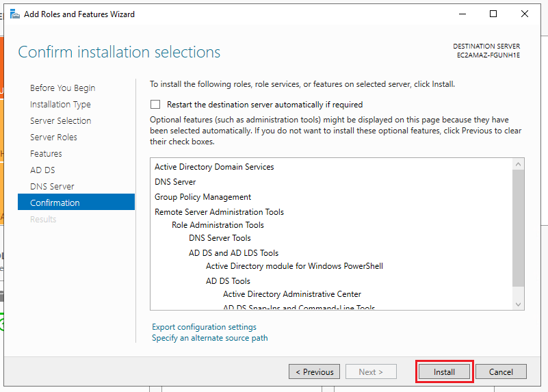The image size is (548, 392).
Task: Click scroll up arrow in features list
Action: 519,164
